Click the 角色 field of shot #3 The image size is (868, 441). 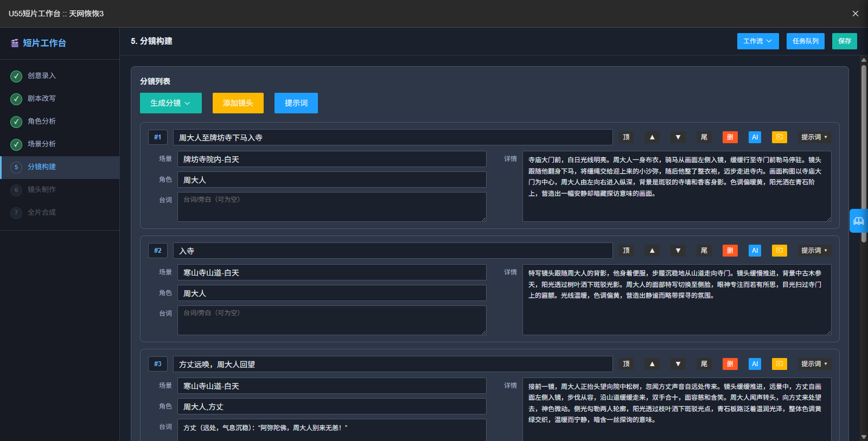point(332,406)
